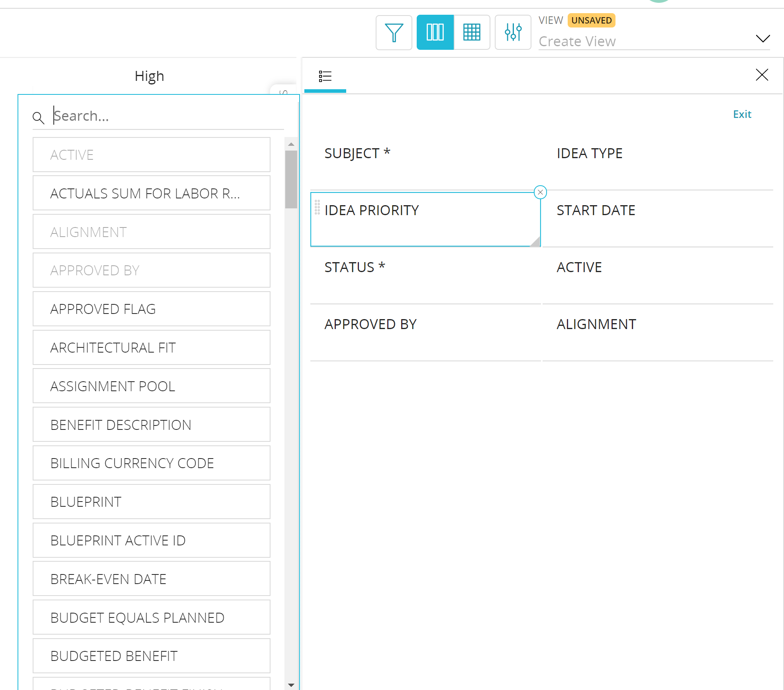The image size is (784, 690).
Task: Click resize corner of IDEA PRIORITY field
Action: coord(536,242)
